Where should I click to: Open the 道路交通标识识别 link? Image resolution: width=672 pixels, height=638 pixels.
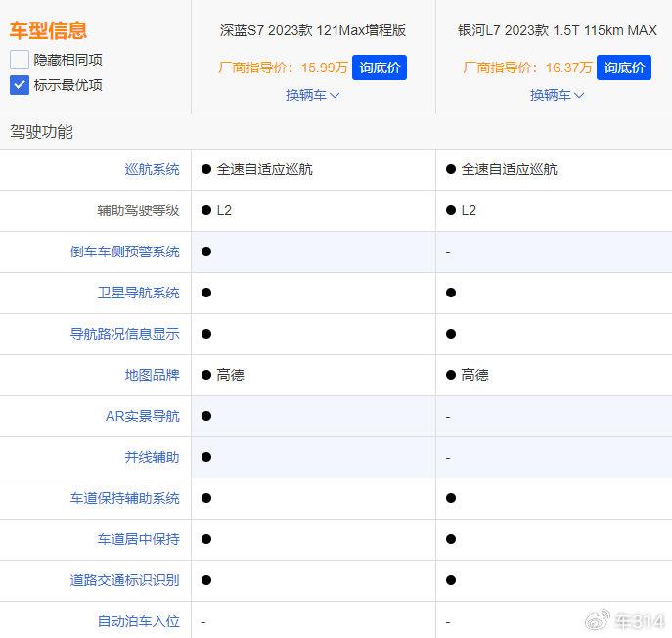click(x=124, y=580)
